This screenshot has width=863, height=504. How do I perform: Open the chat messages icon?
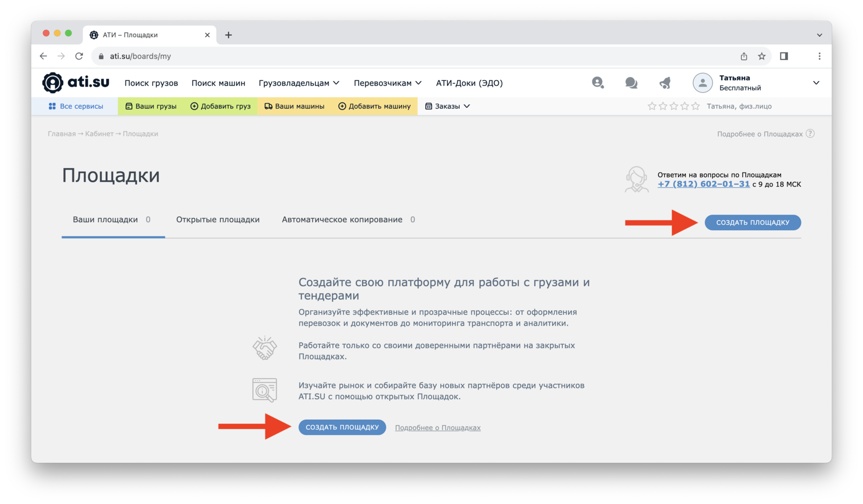(x=631, y=83)
